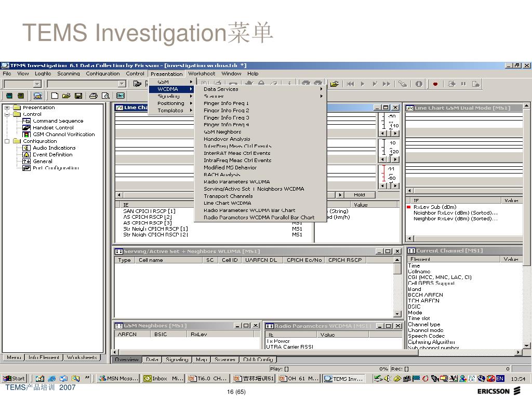Click the Serving/Active Set window title icon

[x=119, y=251]
